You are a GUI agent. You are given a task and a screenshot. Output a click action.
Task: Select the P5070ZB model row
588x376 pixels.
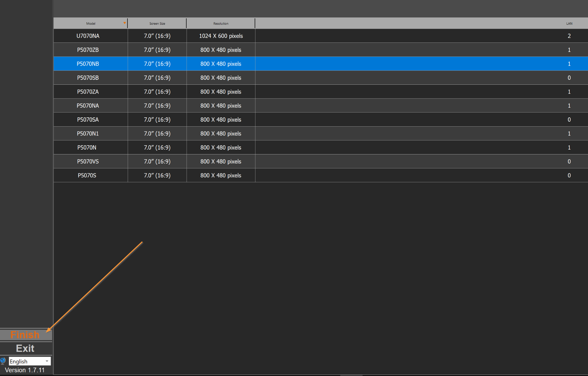pyautogui.click(x=88, y=50)
